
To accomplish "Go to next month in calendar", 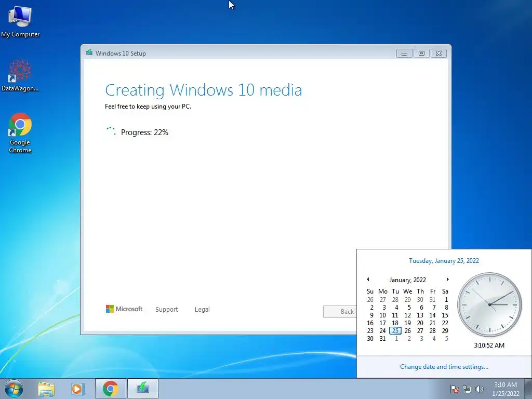I will [447, 280].
